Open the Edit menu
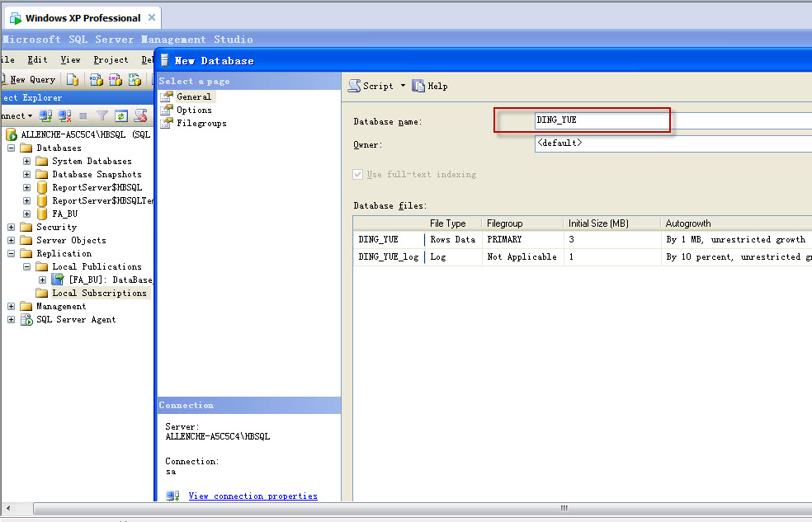This screenshot has height=522, width=812. pyautogui.click(x=37, y=60)
